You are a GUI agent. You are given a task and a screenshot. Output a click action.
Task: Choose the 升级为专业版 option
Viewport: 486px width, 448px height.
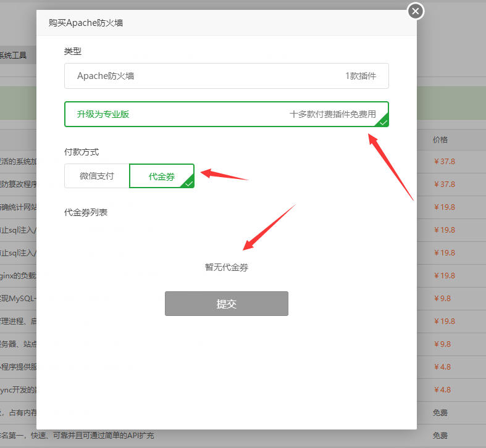(227, 114)
